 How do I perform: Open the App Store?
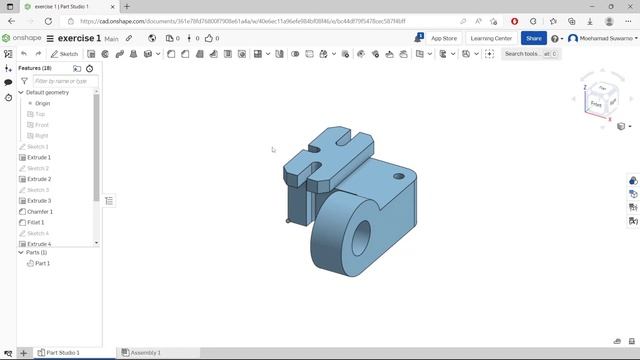(444, 38)
